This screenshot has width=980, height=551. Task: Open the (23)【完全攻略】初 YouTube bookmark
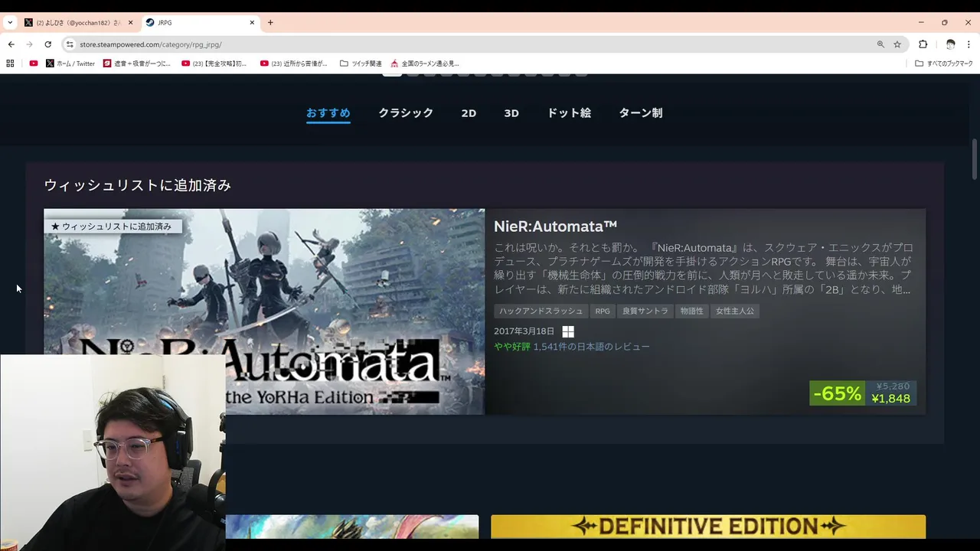[x=214, y=64]
